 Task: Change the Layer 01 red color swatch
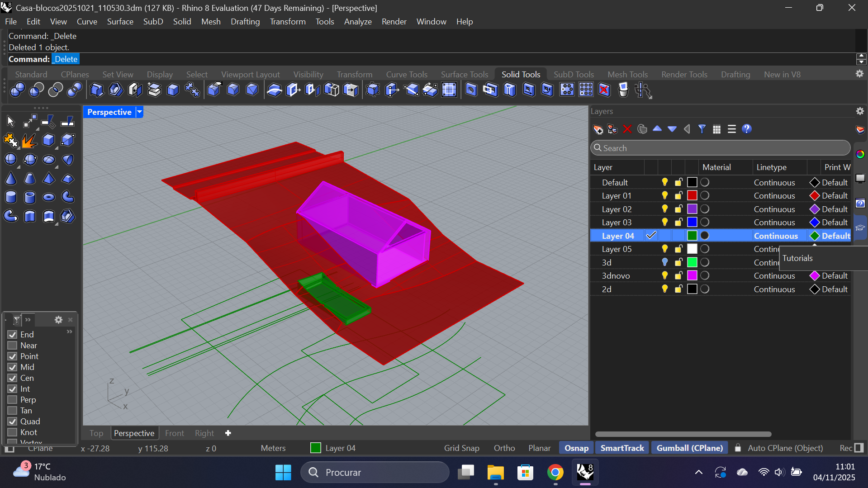coord(692,196)
